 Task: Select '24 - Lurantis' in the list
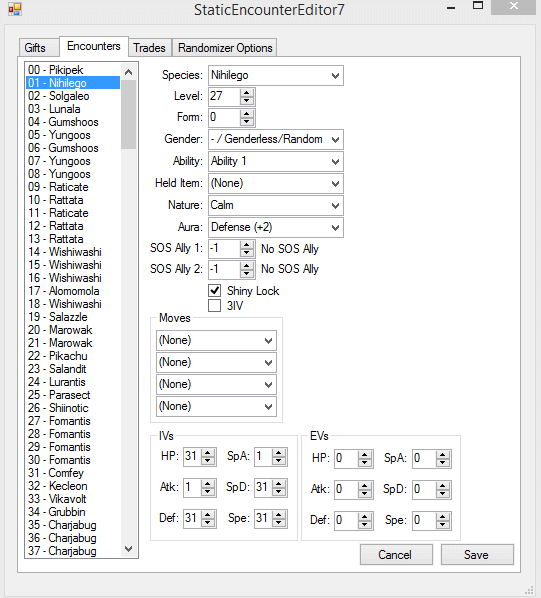tap(57, 382)
